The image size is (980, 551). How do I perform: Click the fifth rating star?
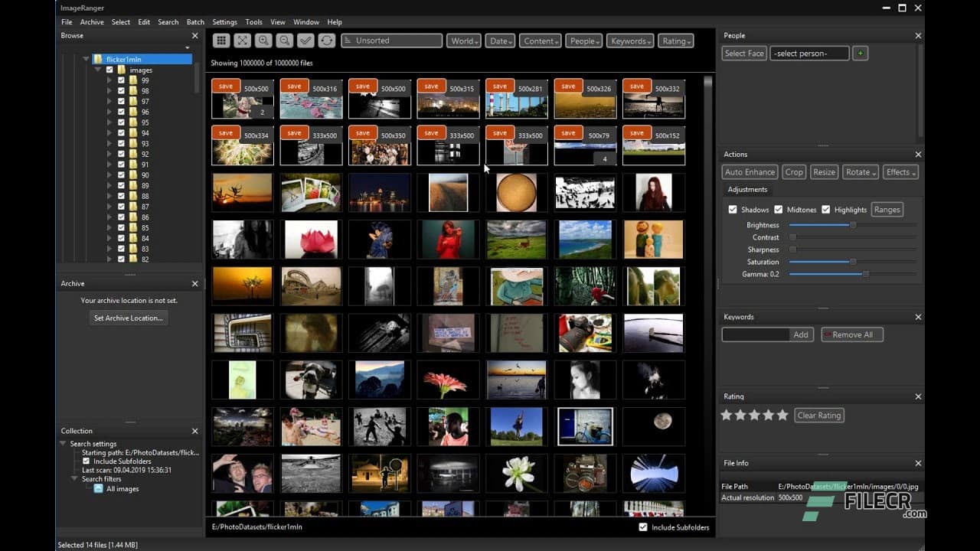[x=782, y=415]
